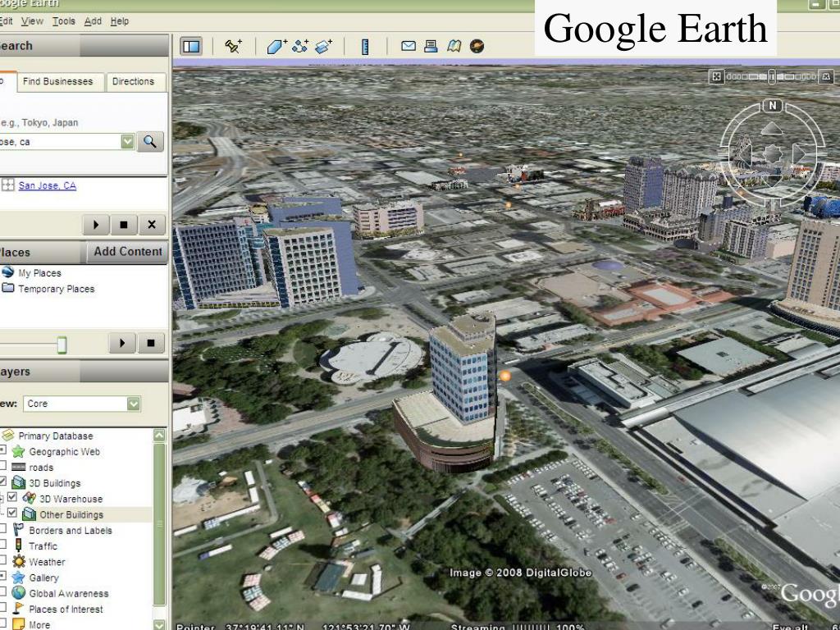The width and height of the screenshot is (840, 630).
Task: Click the Temporary Places folder icon
Action: pos(8,288)
